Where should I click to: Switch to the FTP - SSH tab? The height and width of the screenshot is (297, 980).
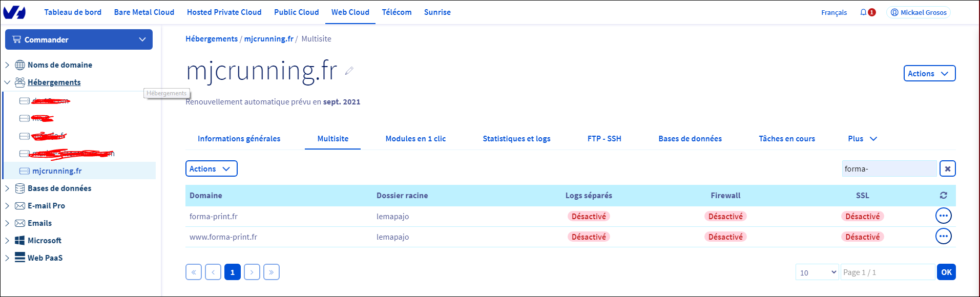coord(604,139)
